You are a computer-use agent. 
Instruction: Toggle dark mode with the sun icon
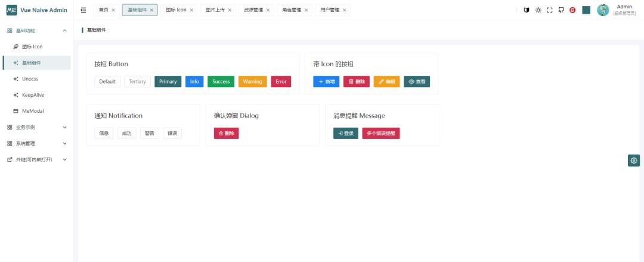538,10
